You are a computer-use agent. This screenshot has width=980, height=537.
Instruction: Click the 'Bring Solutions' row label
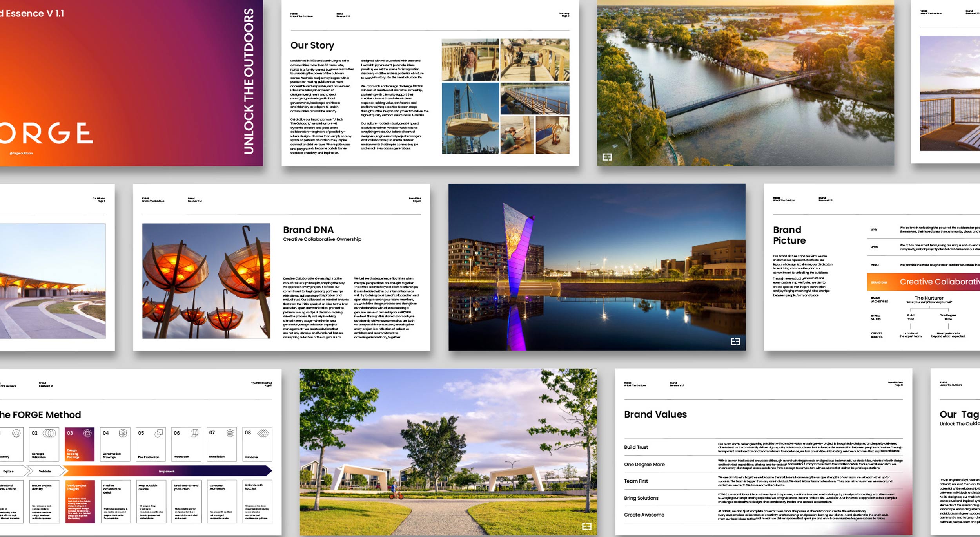[x=641, y=498]
